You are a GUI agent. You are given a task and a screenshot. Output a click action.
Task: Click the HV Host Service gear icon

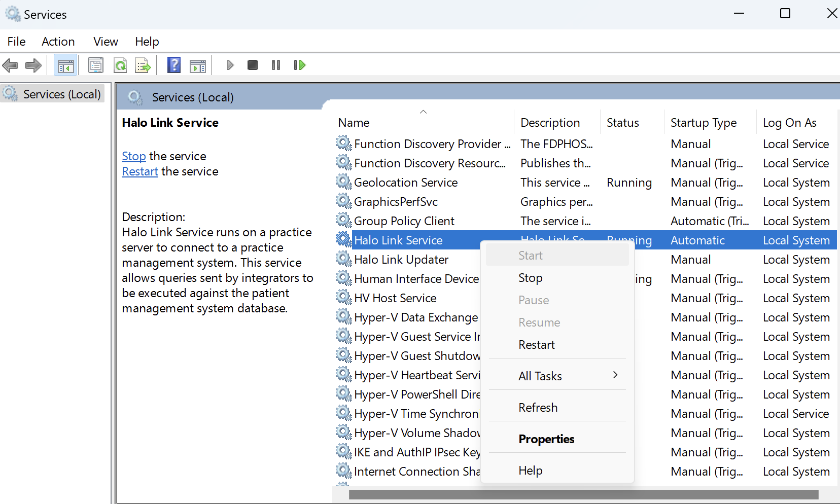coord(343,297)
